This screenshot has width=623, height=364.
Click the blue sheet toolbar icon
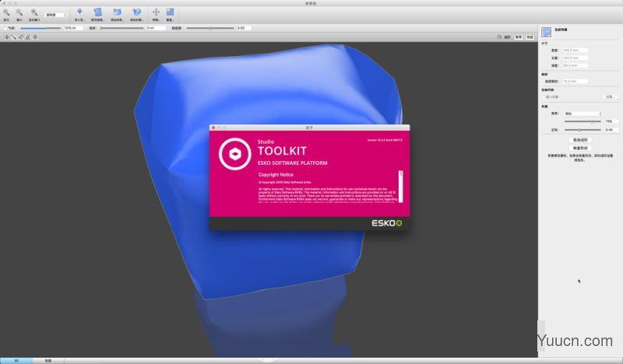(98, 12)
